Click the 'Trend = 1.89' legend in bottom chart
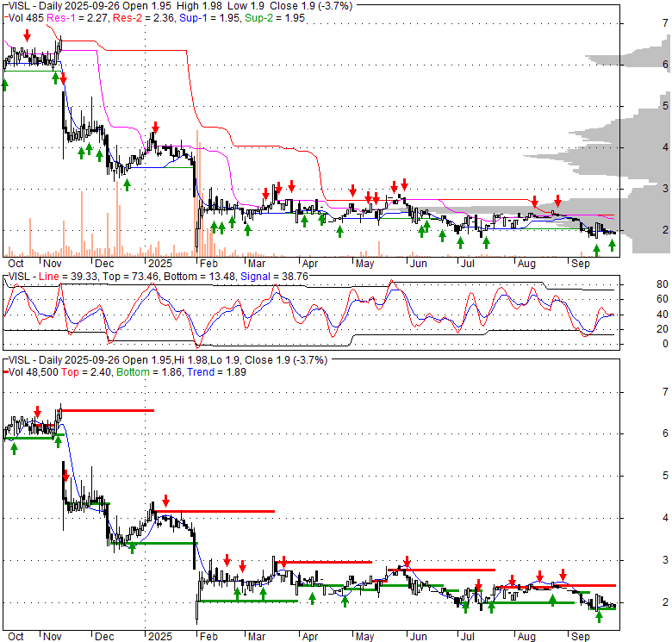 pyautogui.click(x=216, y=372)
